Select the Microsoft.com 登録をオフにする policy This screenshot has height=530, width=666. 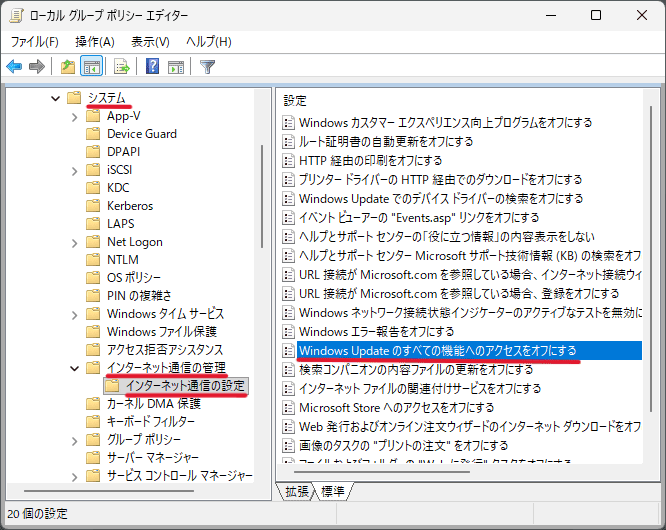coord(459,293)
